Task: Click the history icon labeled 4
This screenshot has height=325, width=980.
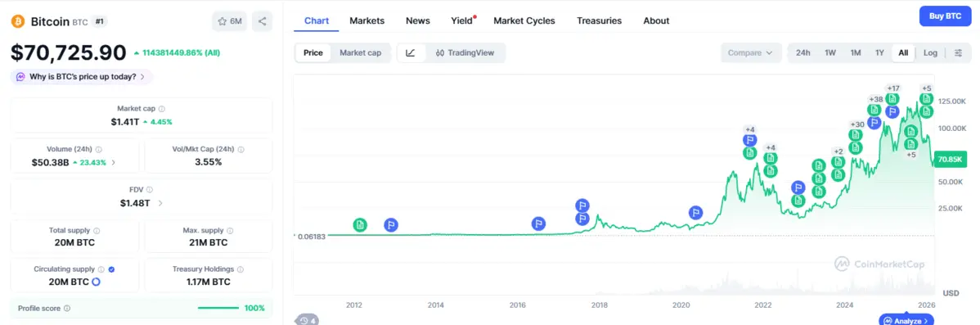Action: (306, 320)
